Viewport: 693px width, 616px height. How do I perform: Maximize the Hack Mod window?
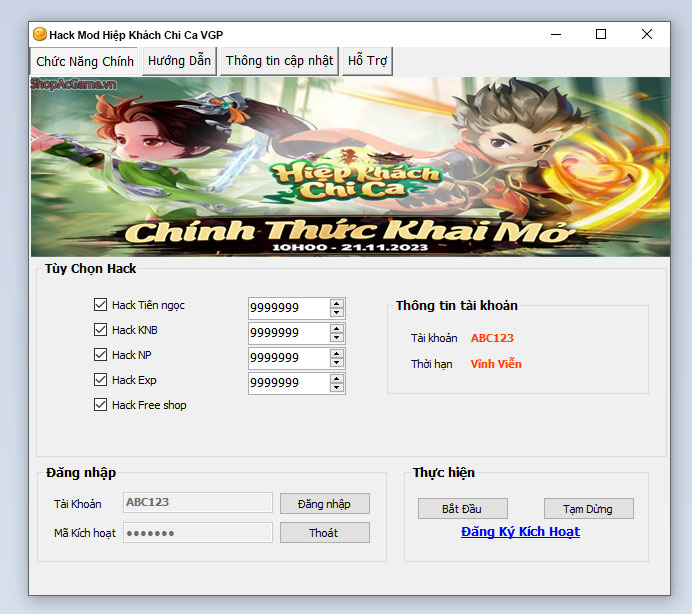[x=601, y=34]
